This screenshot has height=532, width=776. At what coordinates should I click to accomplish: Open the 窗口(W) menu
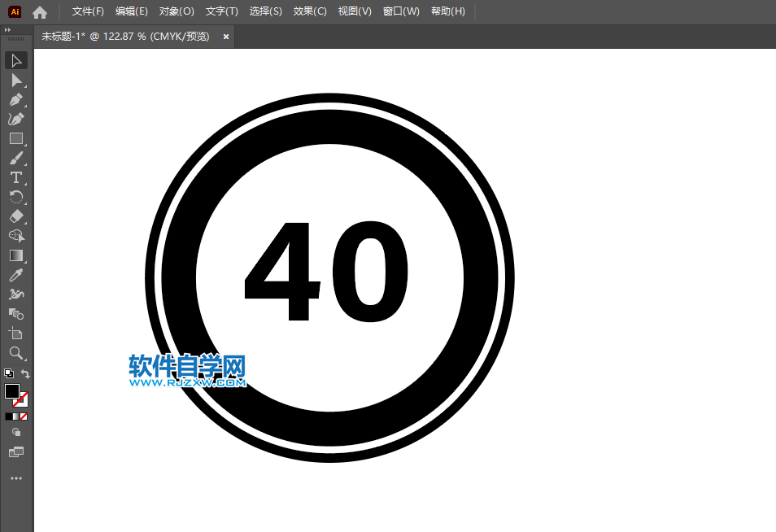402,11
